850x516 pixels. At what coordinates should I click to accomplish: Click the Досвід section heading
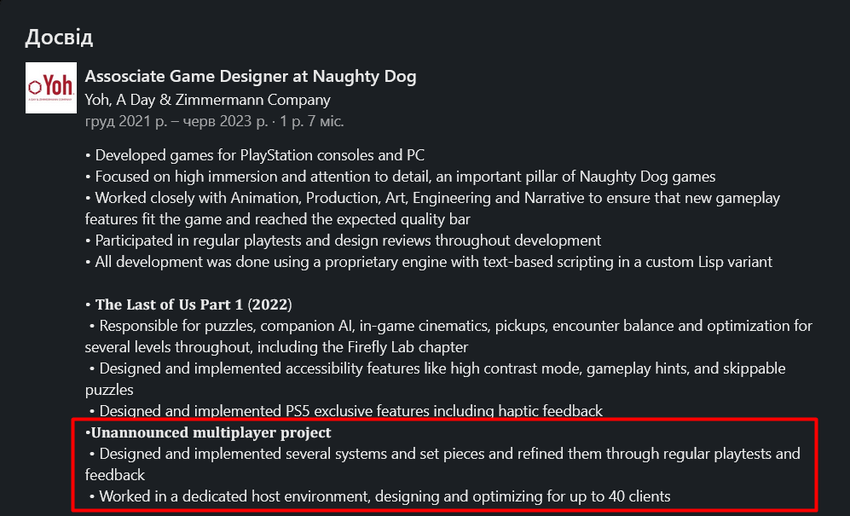click(x=59, y=38)
